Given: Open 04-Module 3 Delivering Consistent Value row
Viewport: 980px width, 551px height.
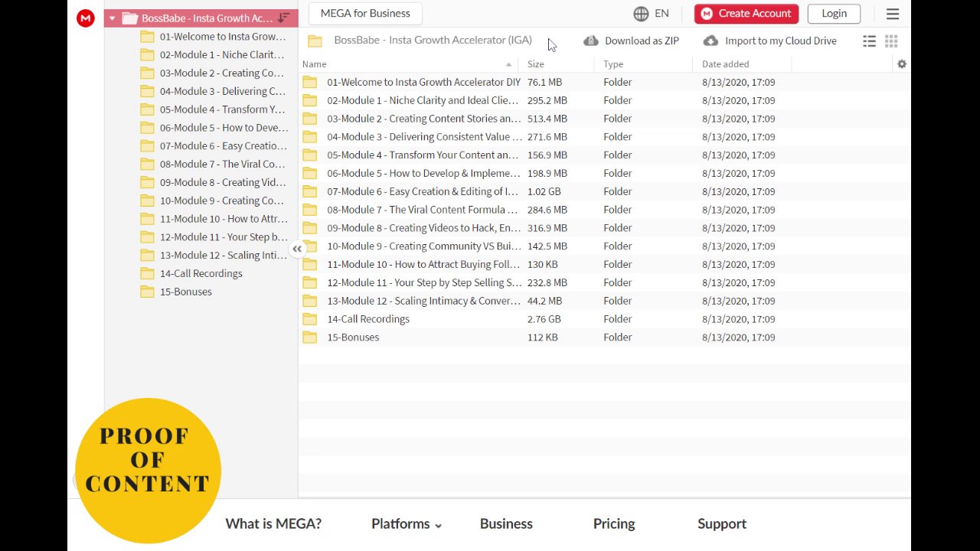Looking at the screenshot, I should pos(604,137).
